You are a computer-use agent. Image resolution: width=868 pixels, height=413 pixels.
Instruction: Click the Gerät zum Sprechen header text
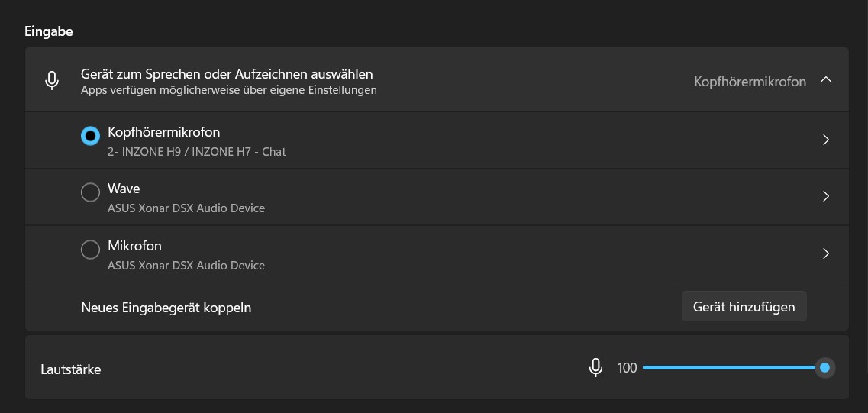[x=227, y=75]
